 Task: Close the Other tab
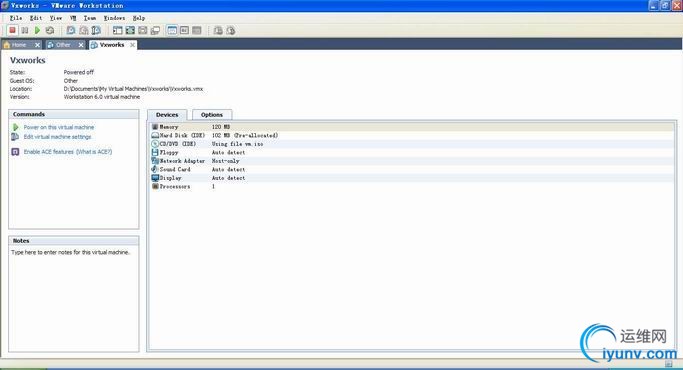tap(81, 45)
